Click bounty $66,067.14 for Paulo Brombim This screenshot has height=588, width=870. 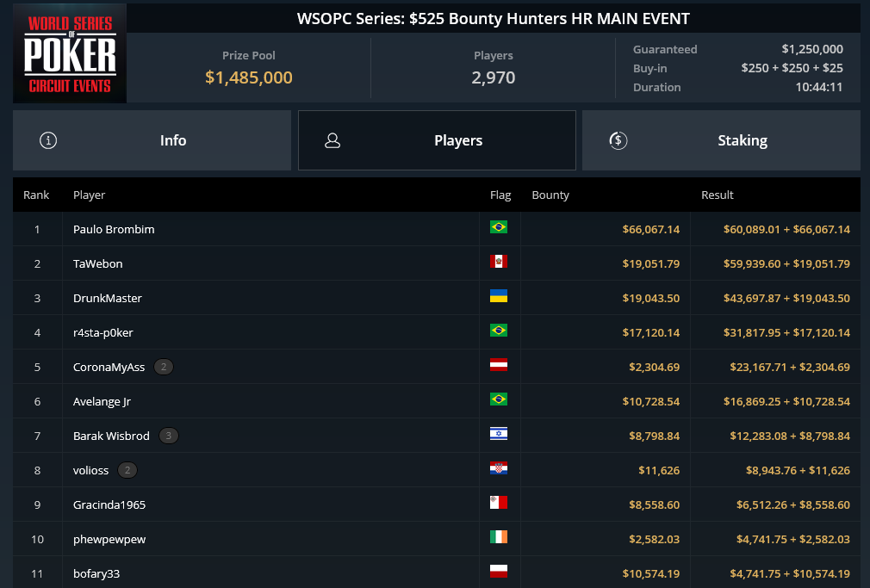coord(651,229)
